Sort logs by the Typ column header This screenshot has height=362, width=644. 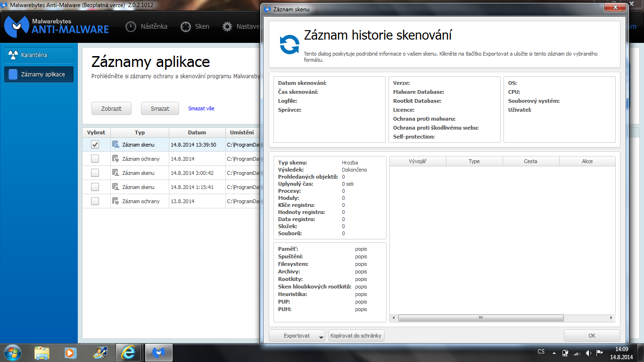point(140,132)
